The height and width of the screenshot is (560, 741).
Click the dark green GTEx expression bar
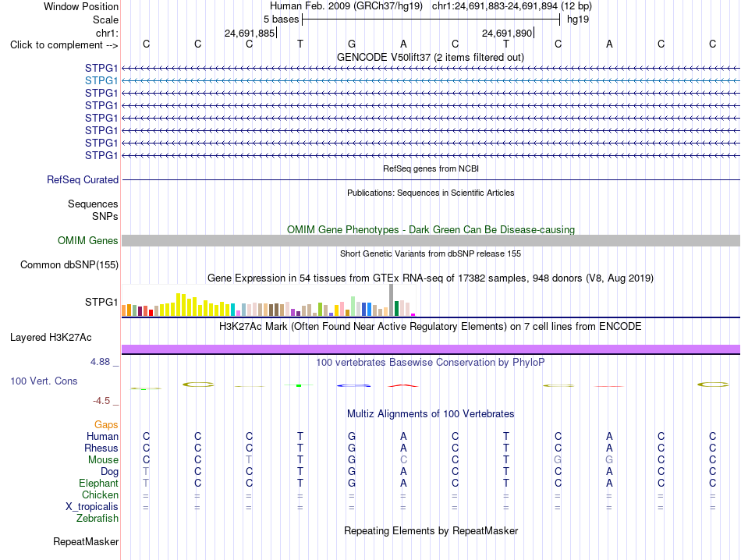point(396,308)
